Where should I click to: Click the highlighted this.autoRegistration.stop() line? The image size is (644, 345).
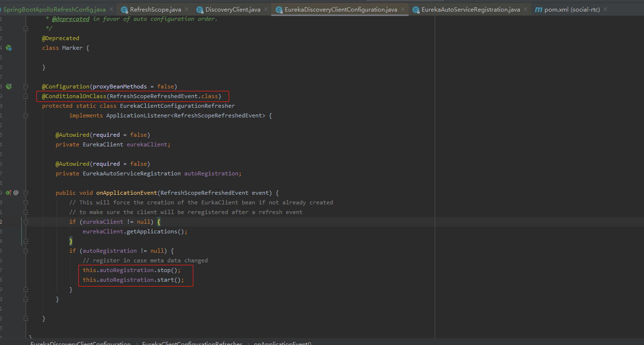[132, 270]
